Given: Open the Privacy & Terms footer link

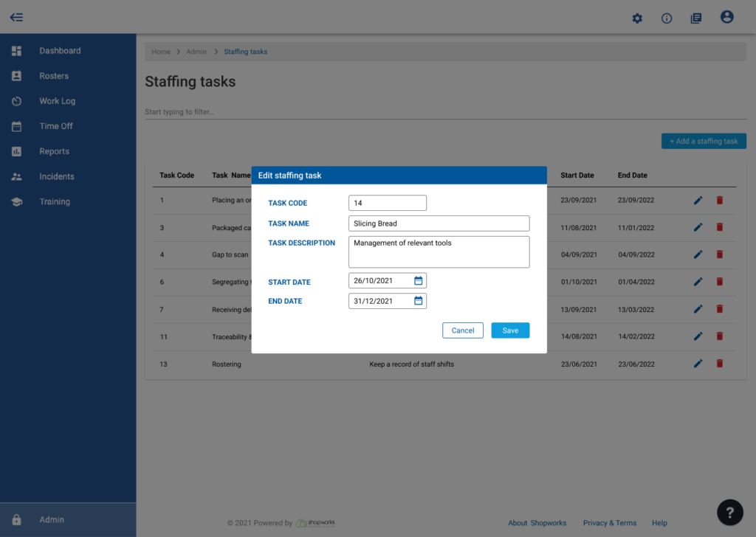Looking at the screenshot, I should click(x=609, y=523).
